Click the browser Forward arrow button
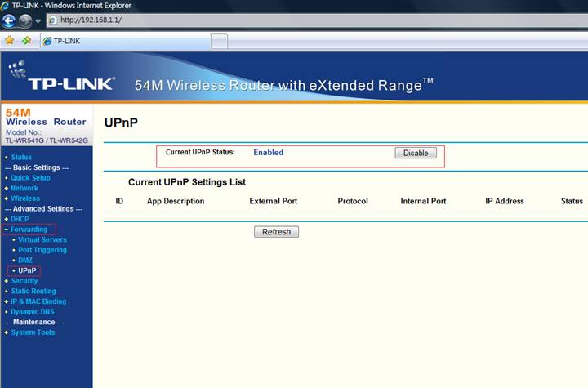Viewport: 588px width, 388px height. click(x=25, y=21)
